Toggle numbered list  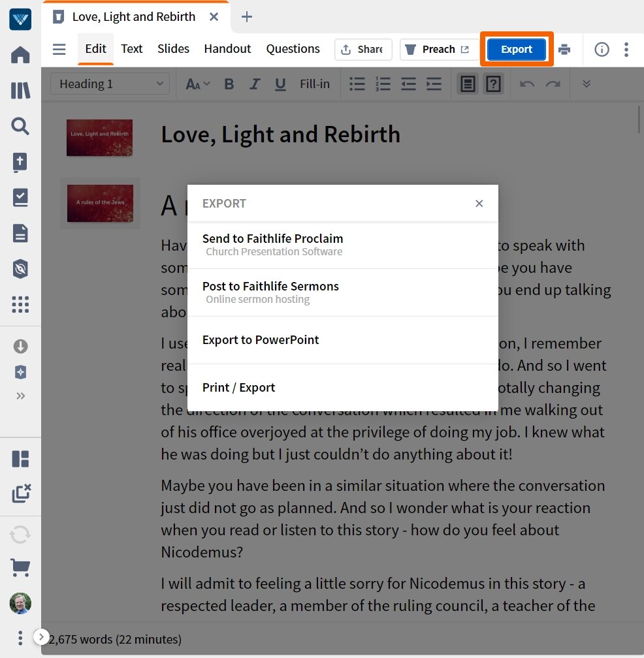tap(383, 84)
